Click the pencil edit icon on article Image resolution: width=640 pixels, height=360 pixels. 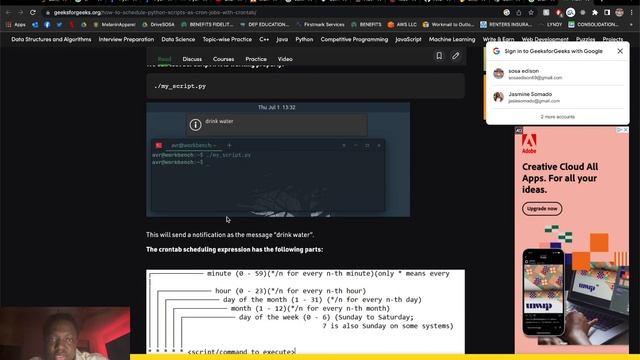[x=456, y=56]
